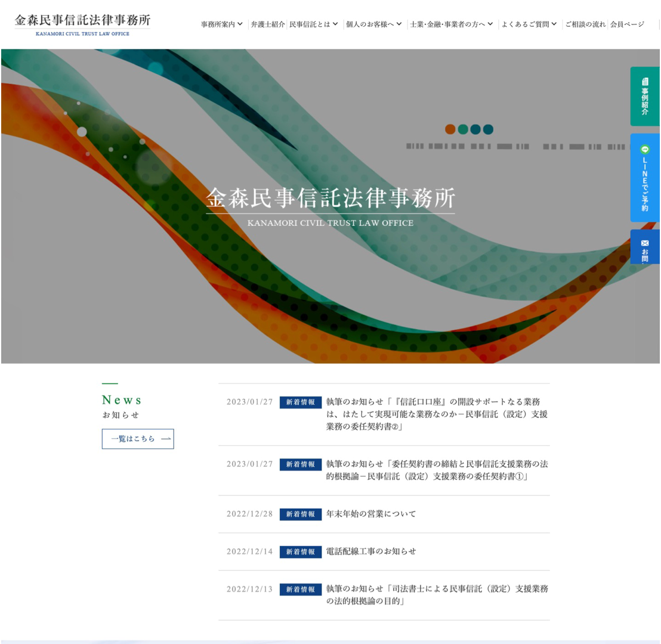Viewport: 661px width, 644px height.
Task: Expand the 事務所案内 menu chevron
Action: coord(240,24)
